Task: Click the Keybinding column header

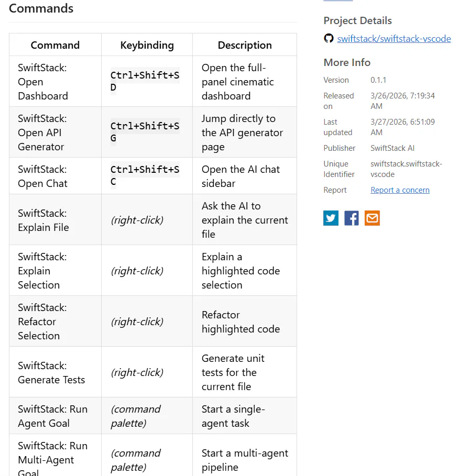Action: coord(147,45)
